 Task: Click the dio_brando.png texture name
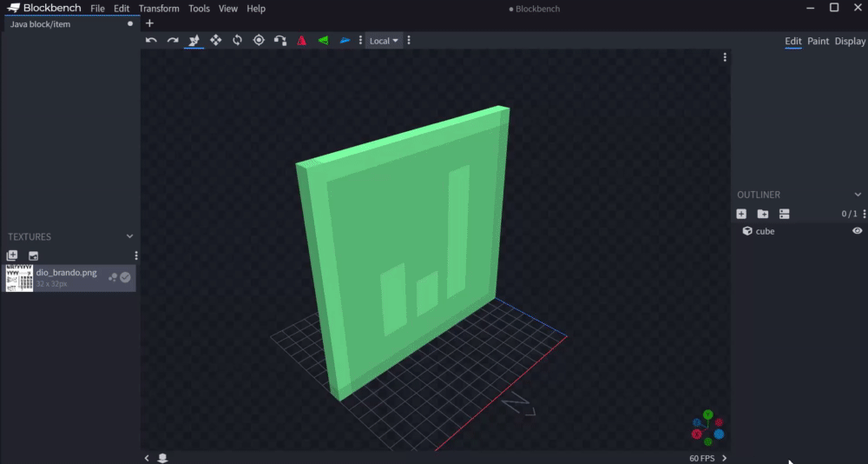click(x=67, y=273)
